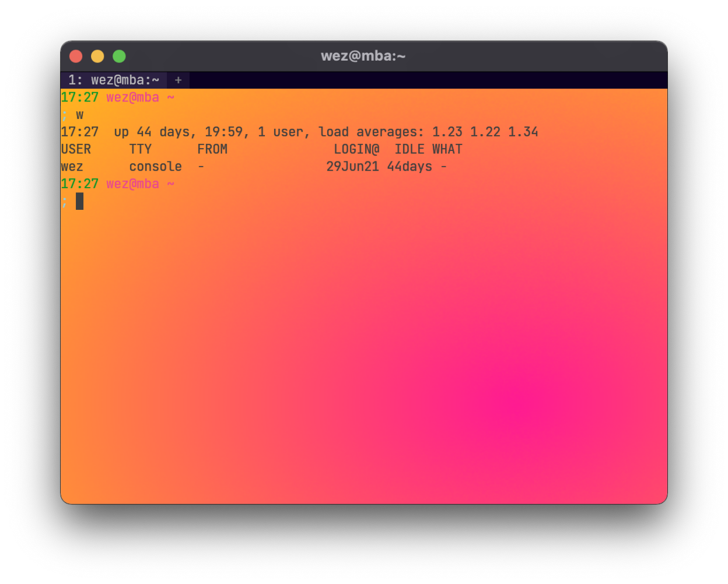Viewport: 728px width, 584px height.
Task: Minimize the window with the yellow button
Action: pos(97,57)
